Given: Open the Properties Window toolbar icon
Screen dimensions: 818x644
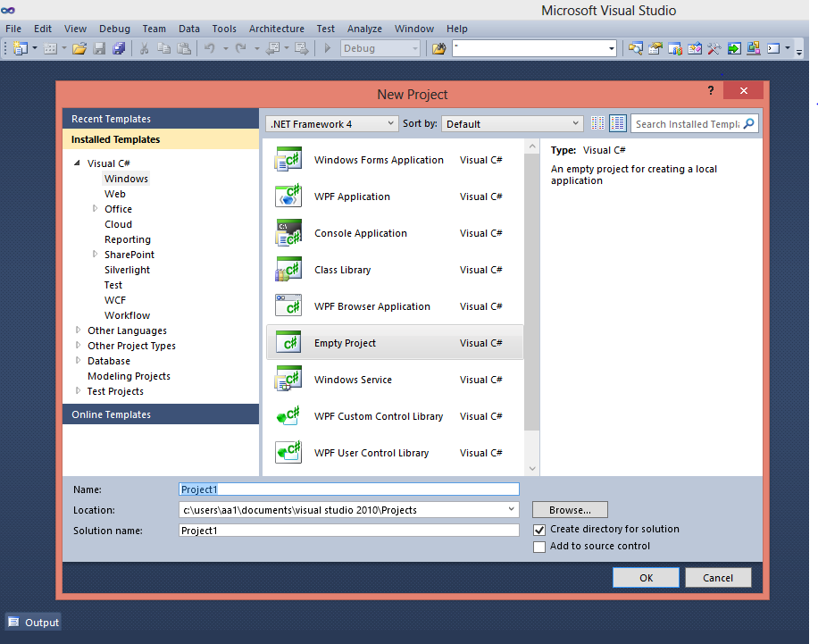Looking at the screenshot, I should click(655, 48).
